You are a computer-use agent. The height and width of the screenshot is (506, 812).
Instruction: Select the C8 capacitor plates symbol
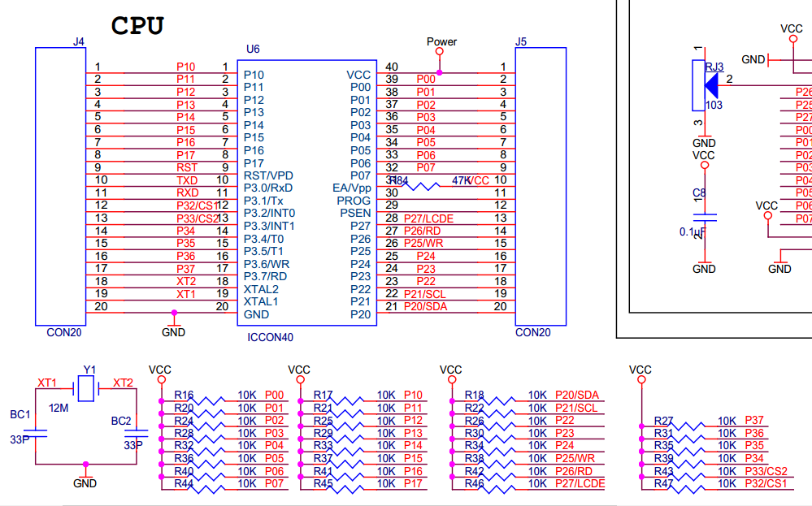pos(705,218)
